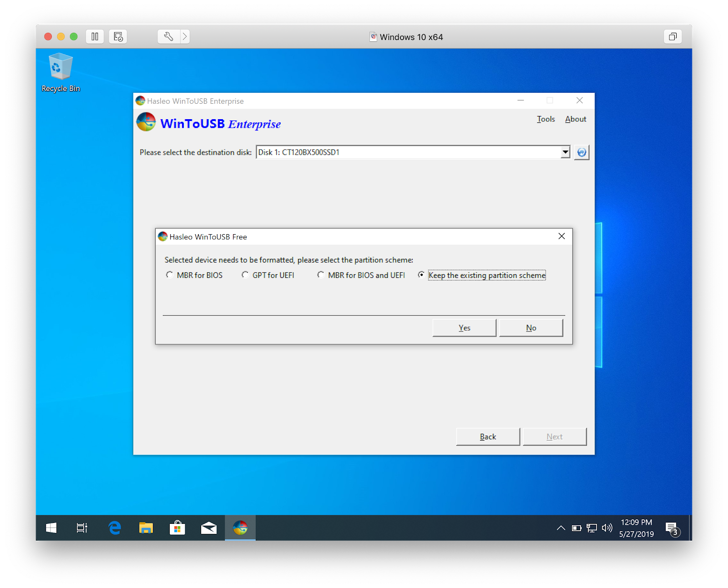
Task: Open Task View on the taskbar
Action: click(x=82, y=528)
